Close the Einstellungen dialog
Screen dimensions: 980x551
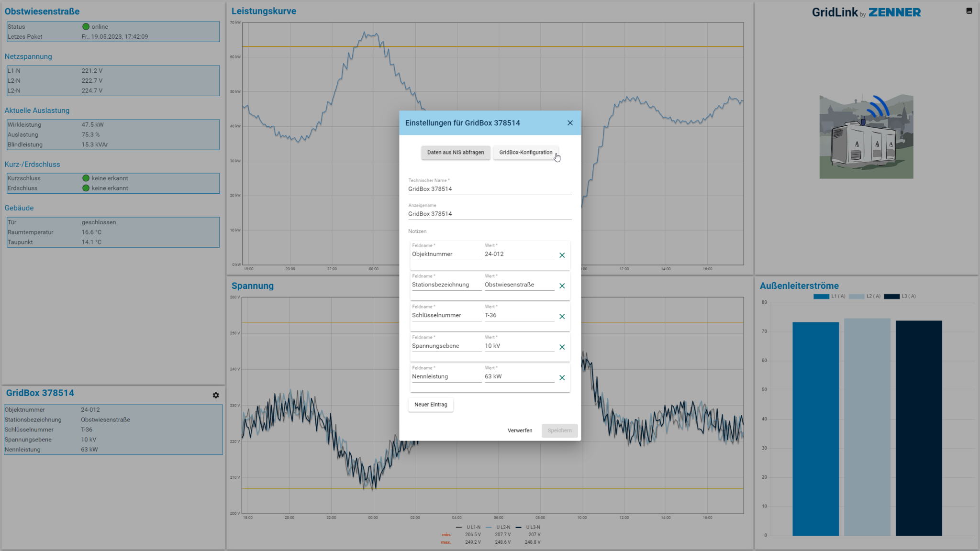[x=569, y=123]
